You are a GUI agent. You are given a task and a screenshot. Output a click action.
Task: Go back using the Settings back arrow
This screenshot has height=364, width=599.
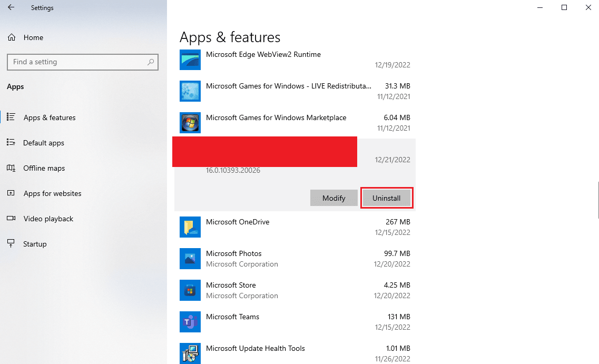[11, 7]
